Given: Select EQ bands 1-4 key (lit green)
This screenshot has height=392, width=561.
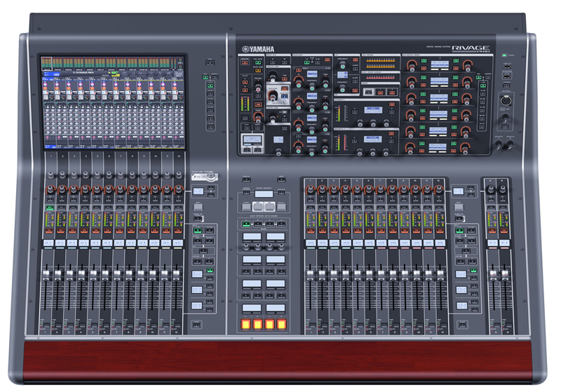Looking at the screenshot, I should [x=306, y=62].
